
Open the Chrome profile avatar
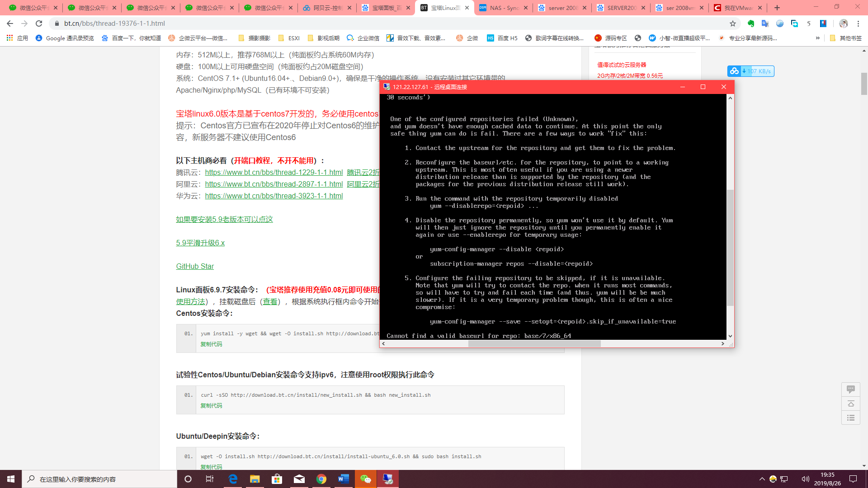point(843,23)
